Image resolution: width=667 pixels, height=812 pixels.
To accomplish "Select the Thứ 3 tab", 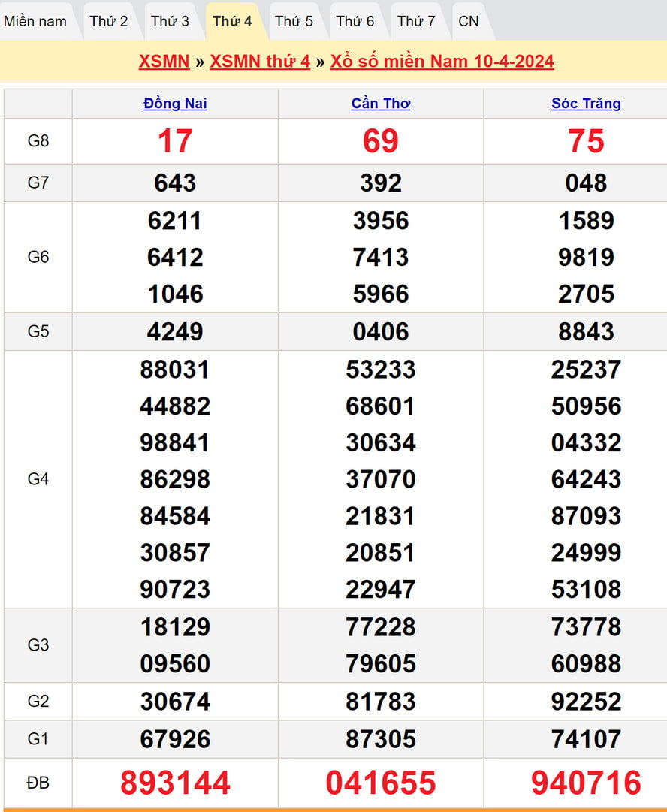I will pyautogui.click(x=170, y=21).
